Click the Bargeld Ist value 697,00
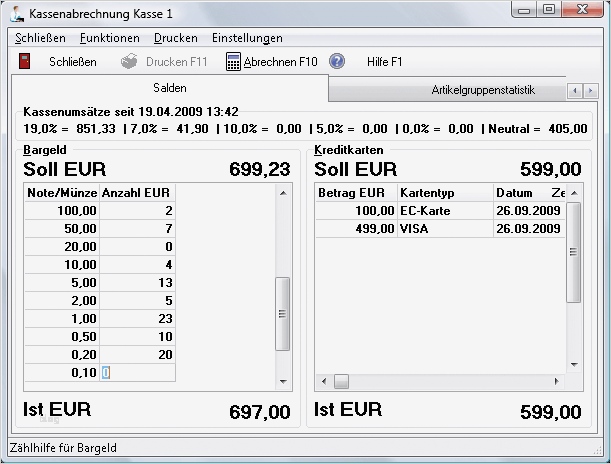This screenshot has width=611, height=464. [x=260, y=412]
